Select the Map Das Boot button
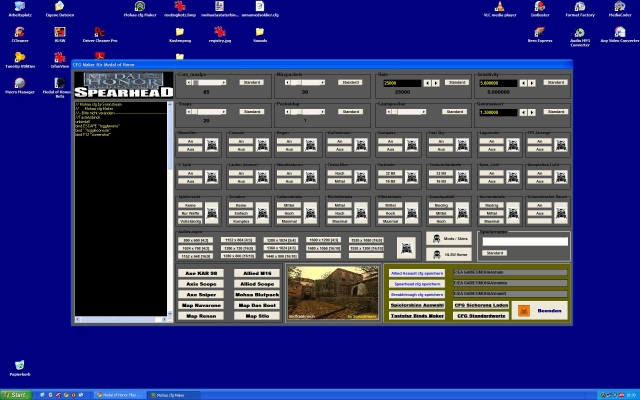This screenshot has height=400, width=640. point(257,305)
